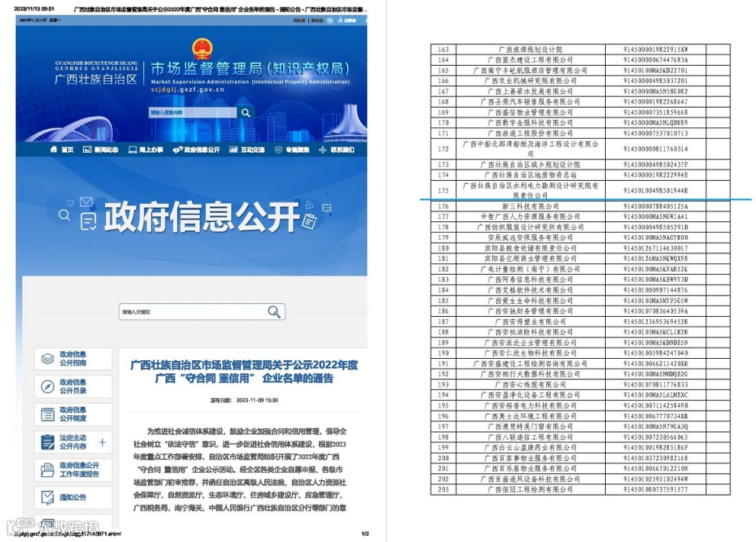Click the number cell 190 in the table
Viewport: 756px width, 542px height.
pyautogui.click(x=443, y=353)
